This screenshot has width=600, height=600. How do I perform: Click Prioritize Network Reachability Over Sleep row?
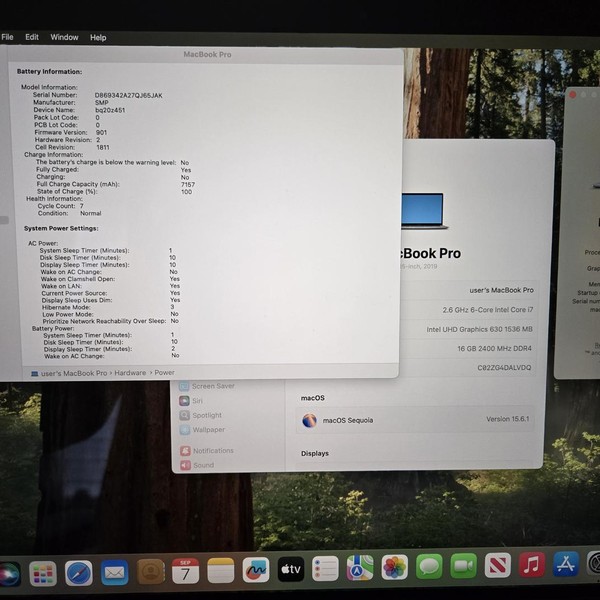(111, 321)
